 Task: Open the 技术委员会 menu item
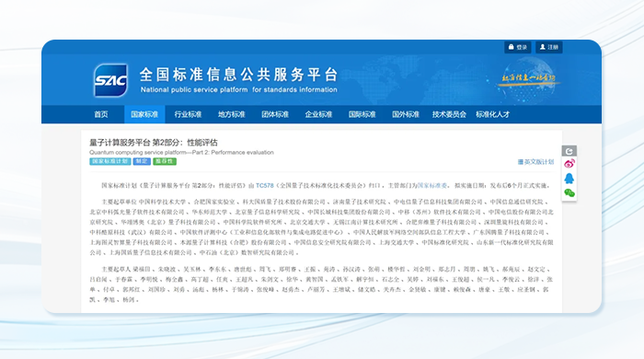click(449, 114)
